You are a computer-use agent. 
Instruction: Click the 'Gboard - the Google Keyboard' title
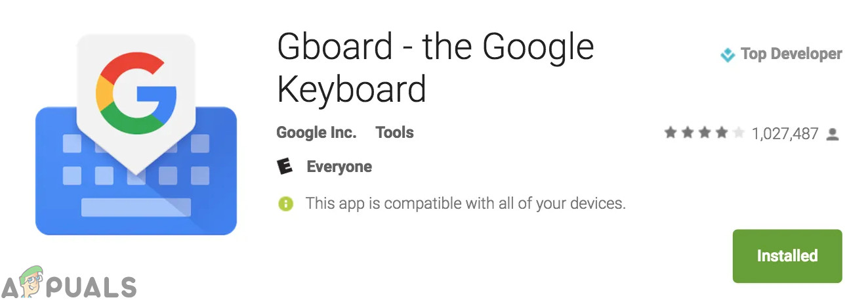click(x=435, y=68)
